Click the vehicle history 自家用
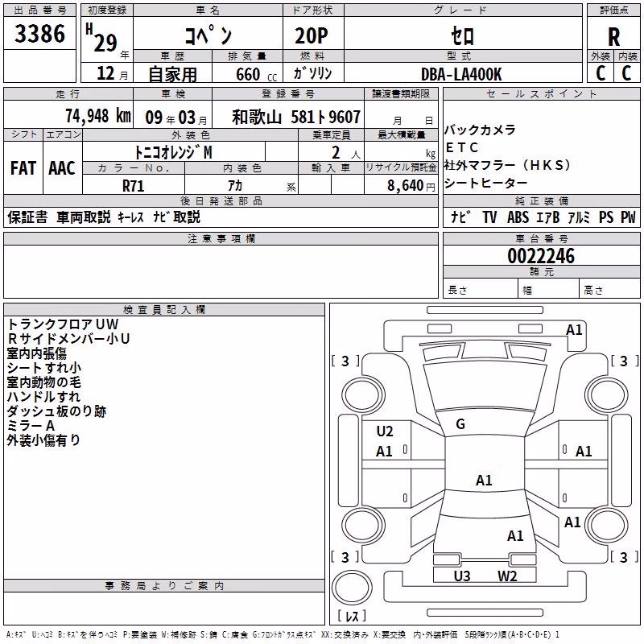 tap(172, 74)
